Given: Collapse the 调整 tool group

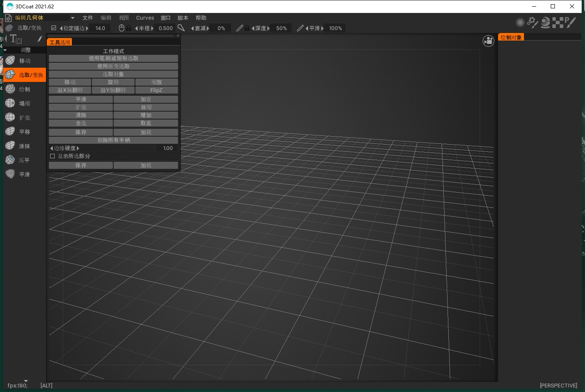Looking at the screenshot, I should pyautogui.click(x=5, y=50).
